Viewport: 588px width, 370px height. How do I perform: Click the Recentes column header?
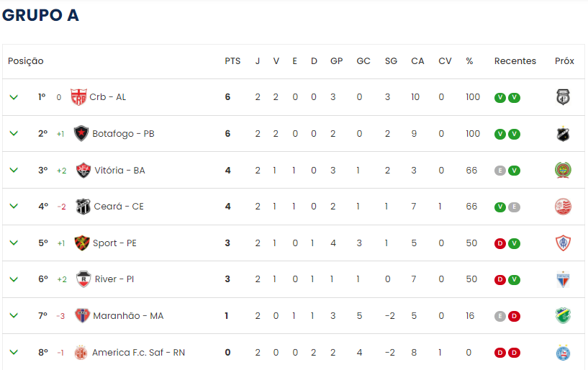(x=515, y=61)
